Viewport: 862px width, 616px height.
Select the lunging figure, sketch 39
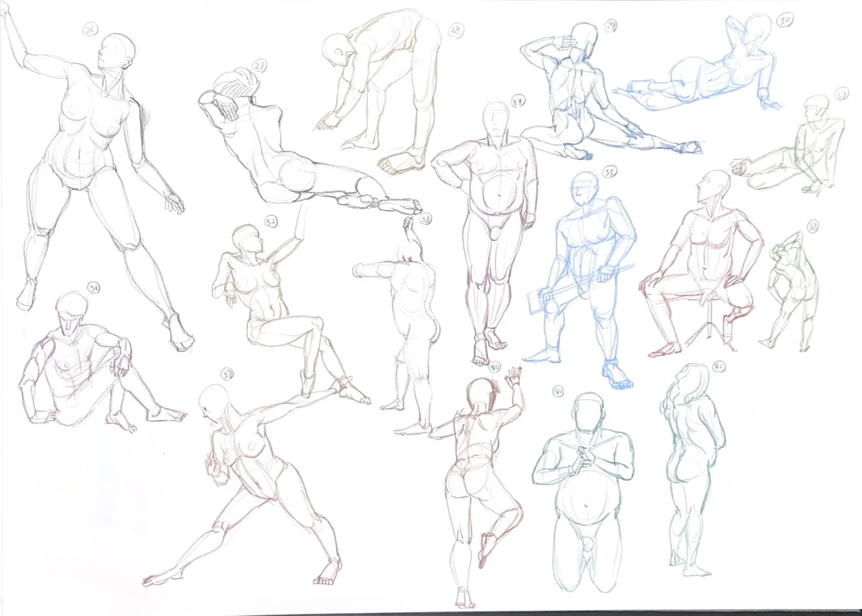point(248,480)
